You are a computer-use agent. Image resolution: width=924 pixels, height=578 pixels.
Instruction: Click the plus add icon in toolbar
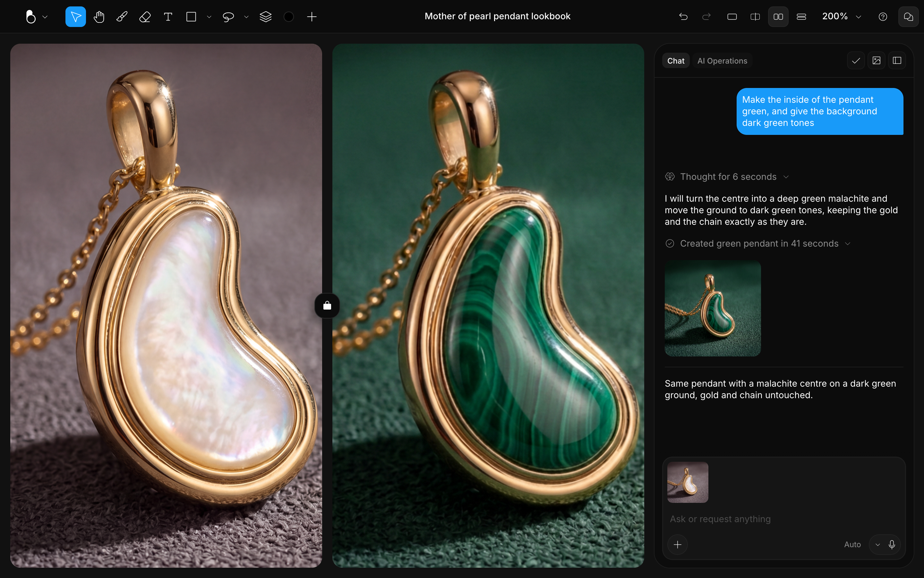(312, 17)
